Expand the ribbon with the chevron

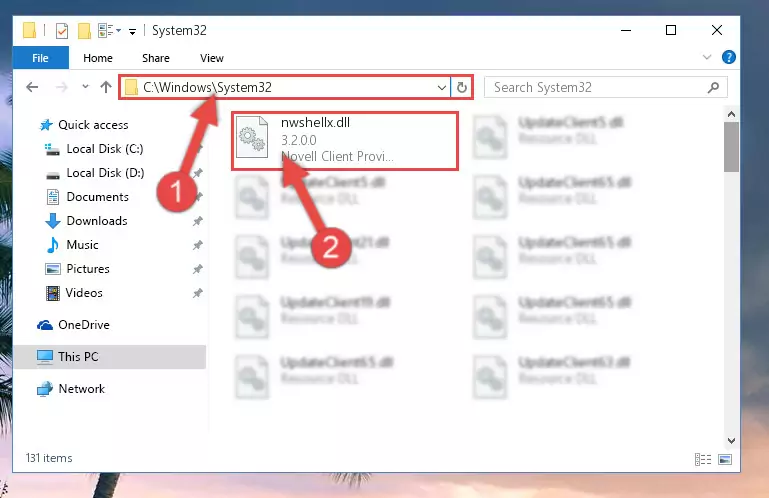pyautogui.click(x=707, y=57)
